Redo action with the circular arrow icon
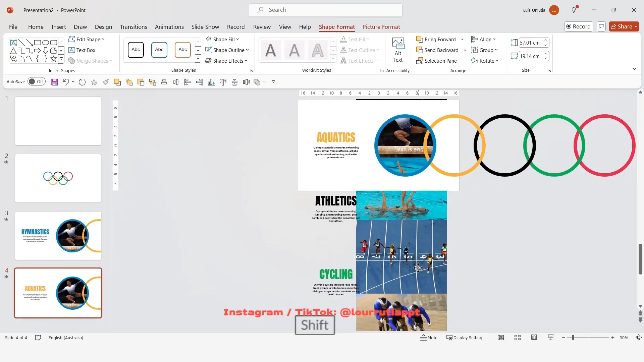 [x=82, y=82]
